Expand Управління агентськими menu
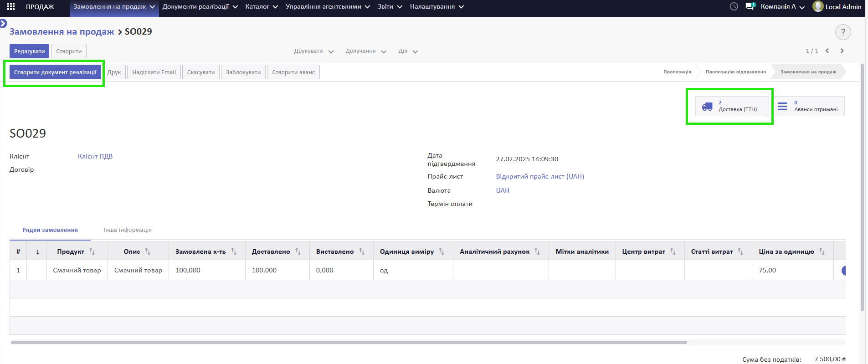Screen dimensions: 868x364 pyautogui.click(x=328, y=7)
